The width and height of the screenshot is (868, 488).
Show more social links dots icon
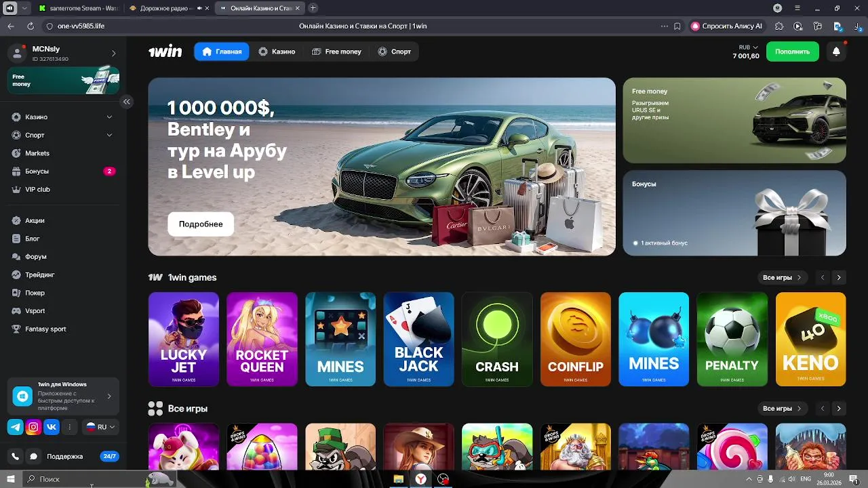[x=69, y=427]
